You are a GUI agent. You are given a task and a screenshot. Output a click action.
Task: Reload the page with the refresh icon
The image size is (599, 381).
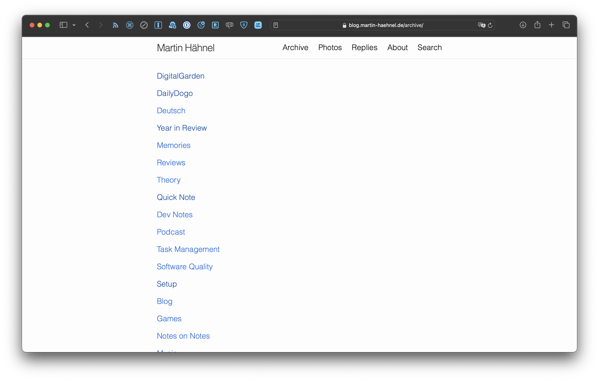coord(490,25)
